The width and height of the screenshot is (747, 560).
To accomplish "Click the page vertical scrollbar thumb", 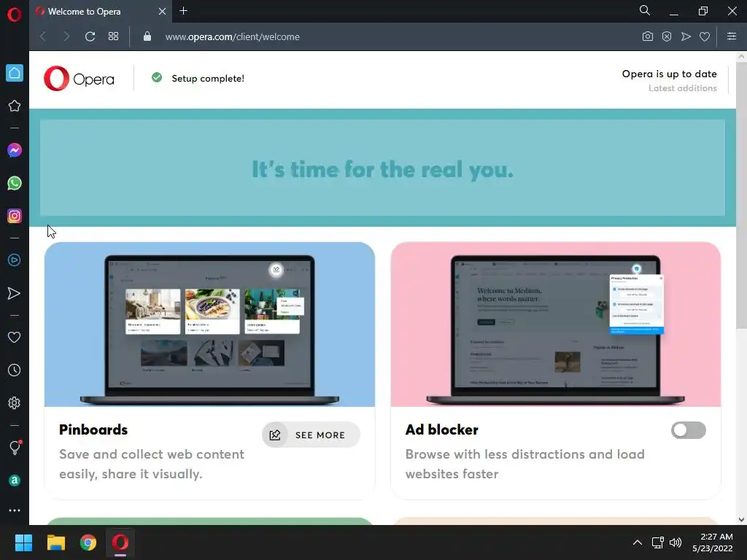I will (x=741, y=195).
